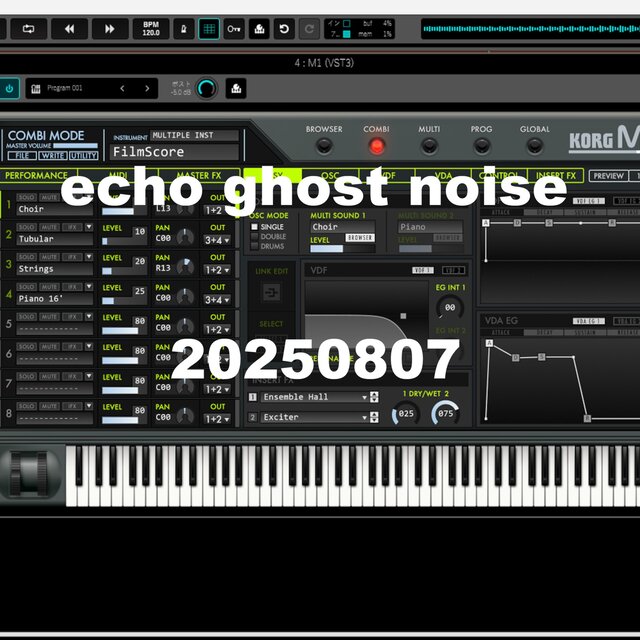Mute the Tubular timbre
This screenshot has width=640, height=640.
(x=48, y=227)
